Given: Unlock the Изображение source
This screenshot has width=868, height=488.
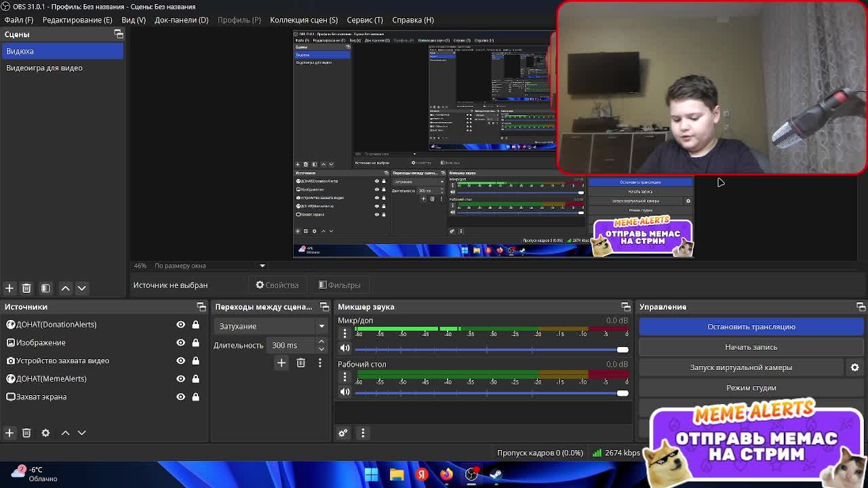Looking at the screenshot, I should pyautogui.click(x=195, y=342).
